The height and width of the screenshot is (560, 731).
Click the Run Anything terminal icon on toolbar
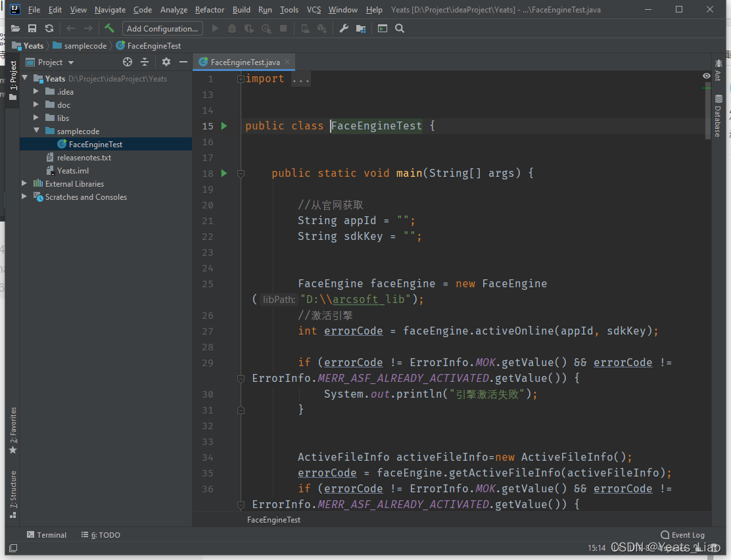coord(382,28)
